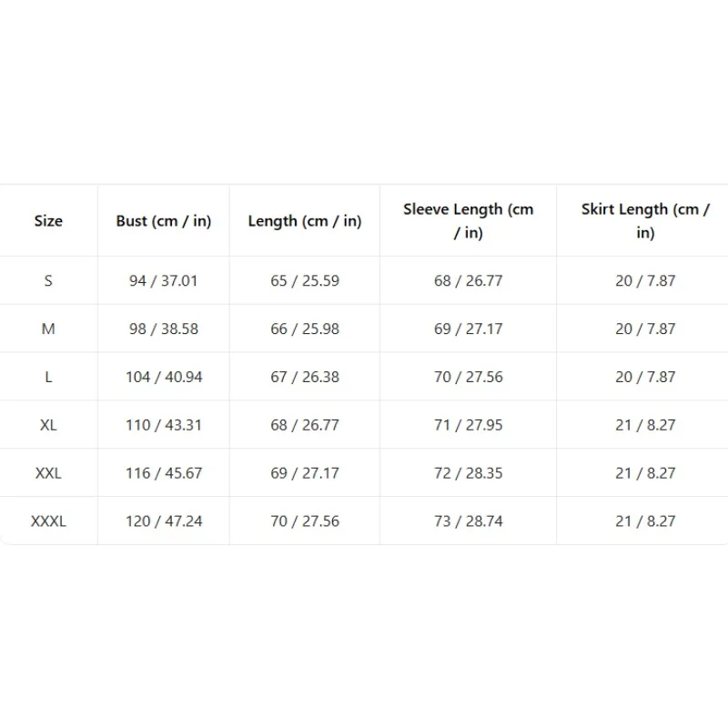Select the Bust (cm / in) header

point(164,221)
